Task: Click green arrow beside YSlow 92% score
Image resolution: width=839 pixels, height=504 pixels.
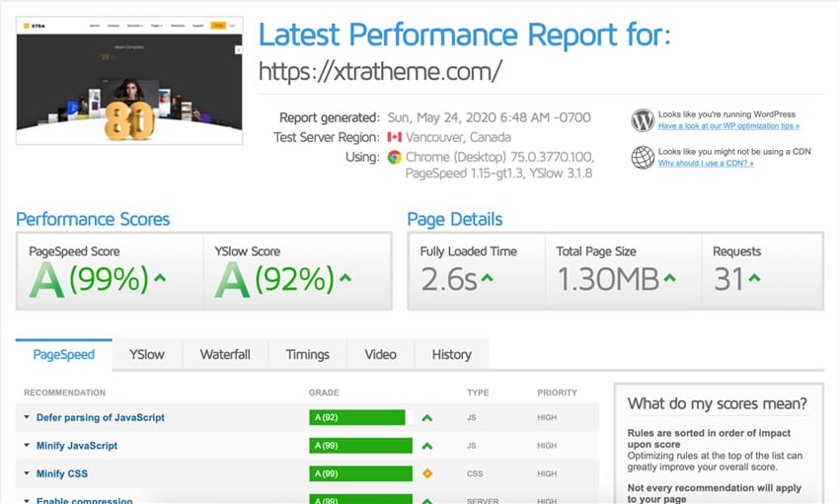Action: pyautogui.click(x=345, y=278)
